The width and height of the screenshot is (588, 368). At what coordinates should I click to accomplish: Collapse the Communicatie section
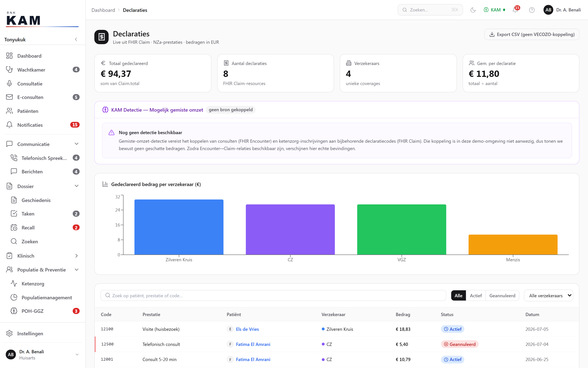point(43,144)
